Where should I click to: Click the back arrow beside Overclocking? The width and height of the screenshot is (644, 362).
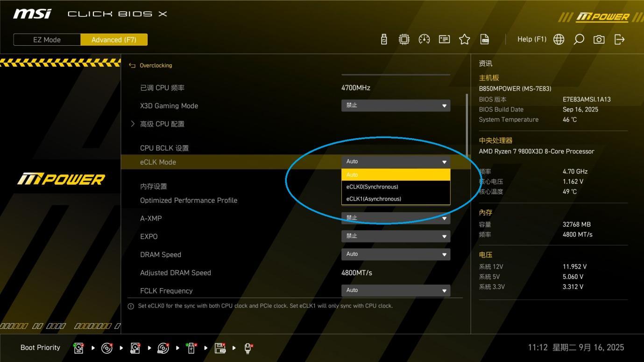click(132, 65)
